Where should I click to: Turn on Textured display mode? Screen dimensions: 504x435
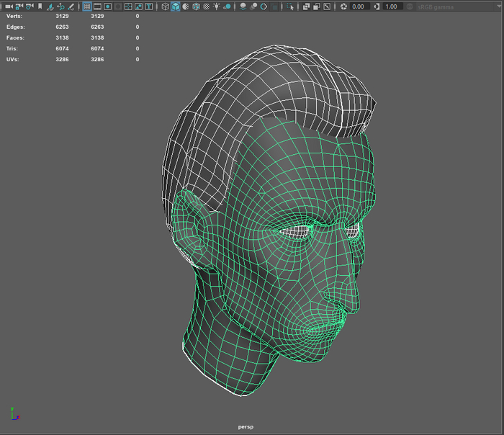coord(207,6)
